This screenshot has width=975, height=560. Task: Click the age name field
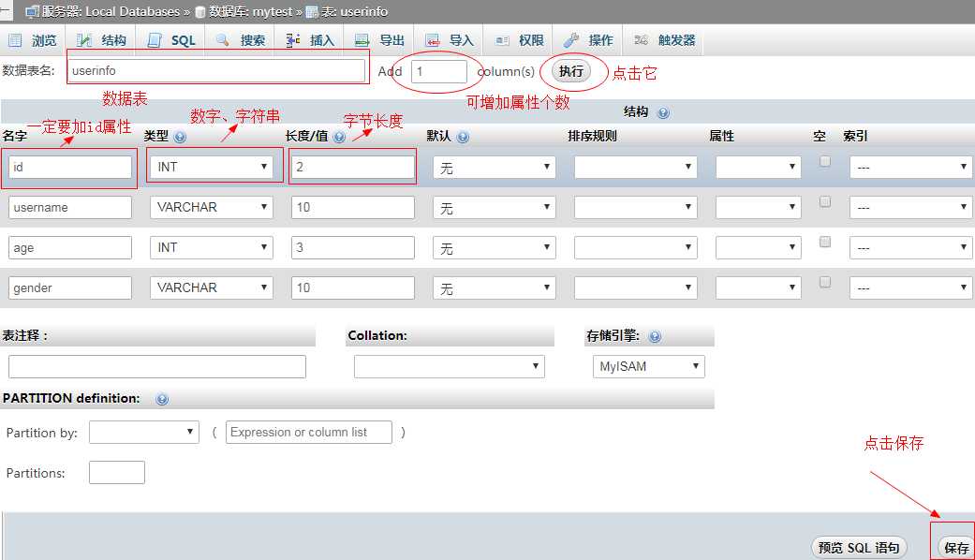pos(69,247)
